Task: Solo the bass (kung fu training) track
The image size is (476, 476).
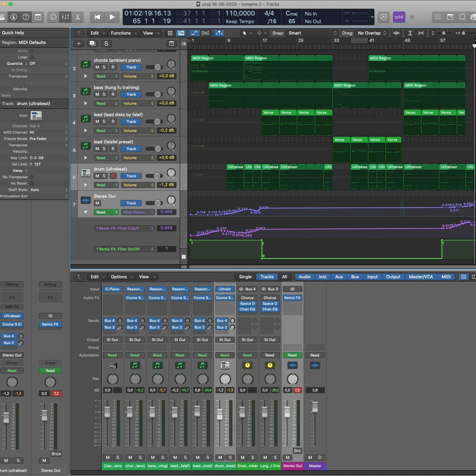Action: coord(104,94)
